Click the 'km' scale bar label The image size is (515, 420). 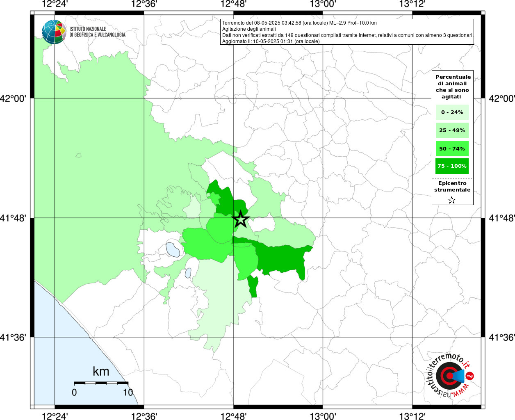101,372
